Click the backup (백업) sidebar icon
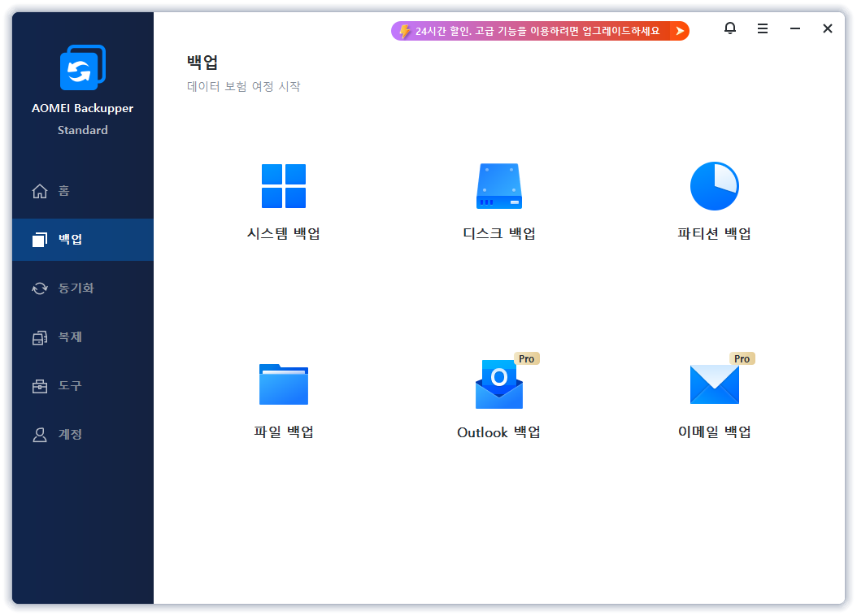Screen dimensions: 857x616 click(40, 240)
